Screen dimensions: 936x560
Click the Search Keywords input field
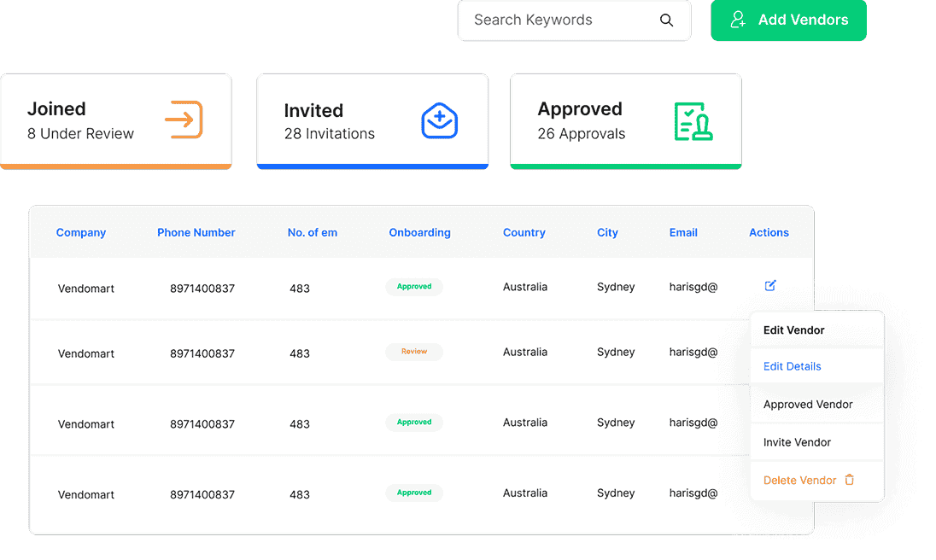coord(574,20)
